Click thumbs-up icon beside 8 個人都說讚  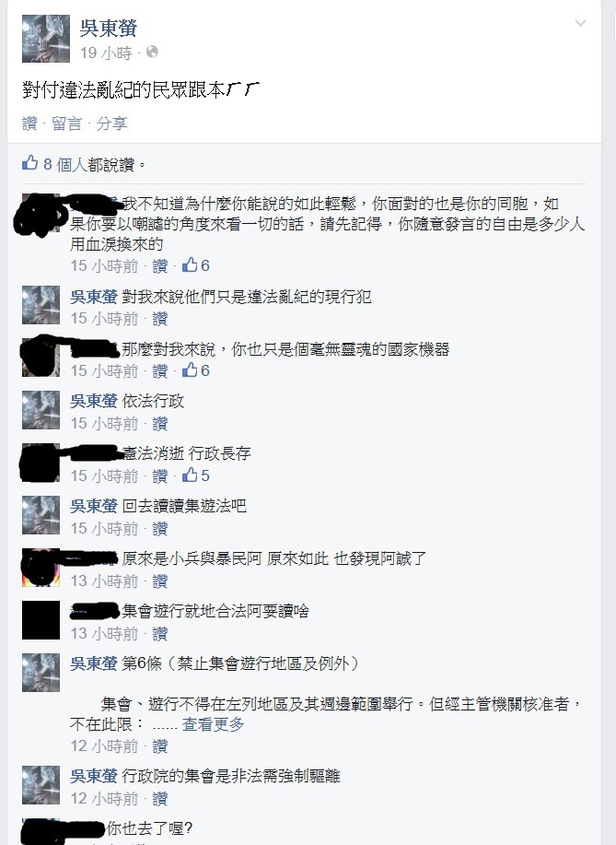click(29, 163)
